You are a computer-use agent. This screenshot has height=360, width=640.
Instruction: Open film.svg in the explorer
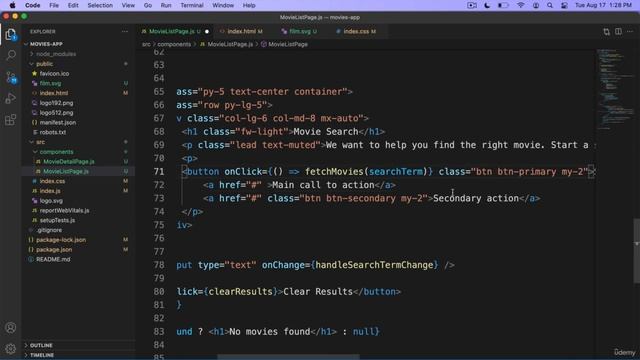(x=50, y=83)
